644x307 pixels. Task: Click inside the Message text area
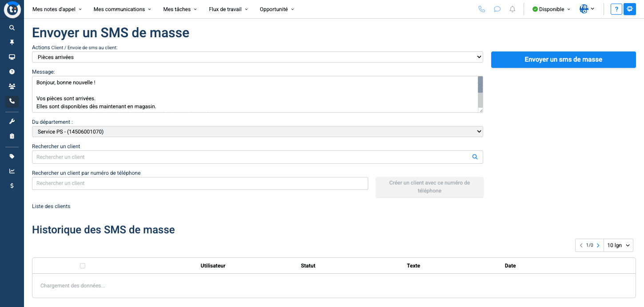coord(254,94)
